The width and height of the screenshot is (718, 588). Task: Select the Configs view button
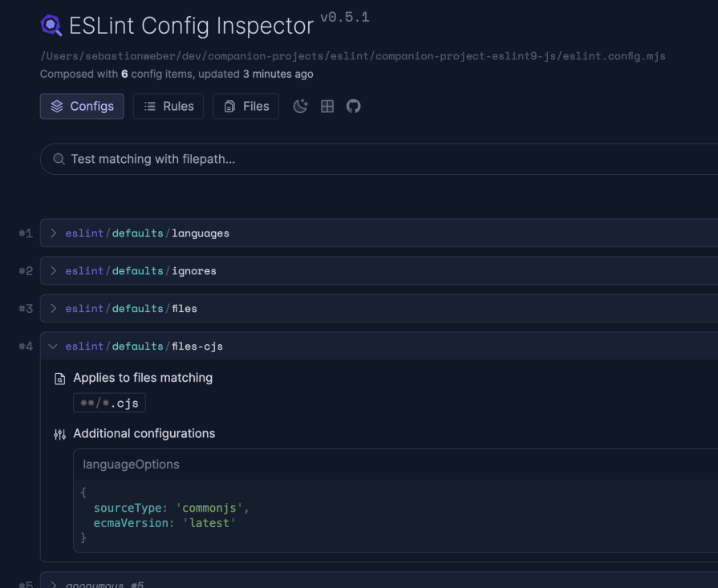point(81,106)
